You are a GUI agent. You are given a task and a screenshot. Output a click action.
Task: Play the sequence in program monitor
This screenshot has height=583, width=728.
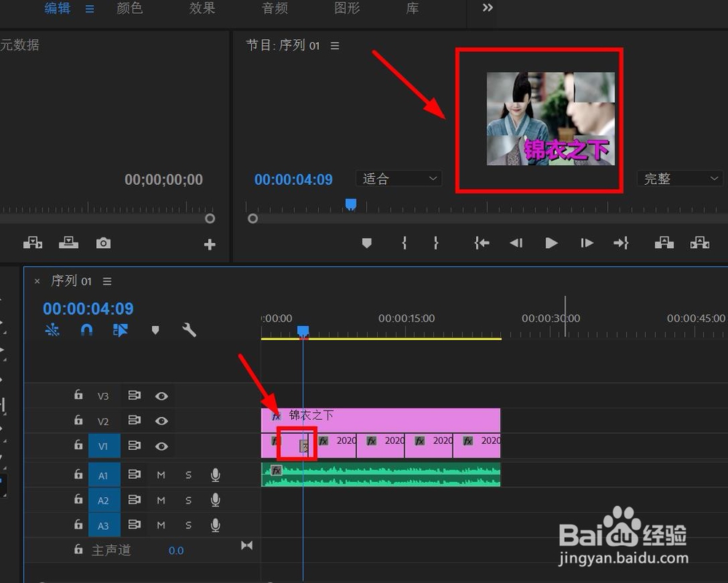click(551, 243)
